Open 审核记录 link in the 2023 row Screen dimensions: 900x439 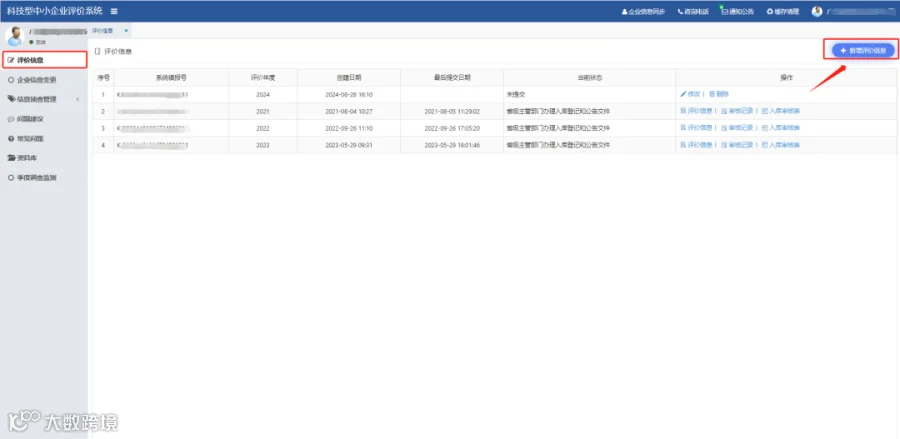(737, 145)
